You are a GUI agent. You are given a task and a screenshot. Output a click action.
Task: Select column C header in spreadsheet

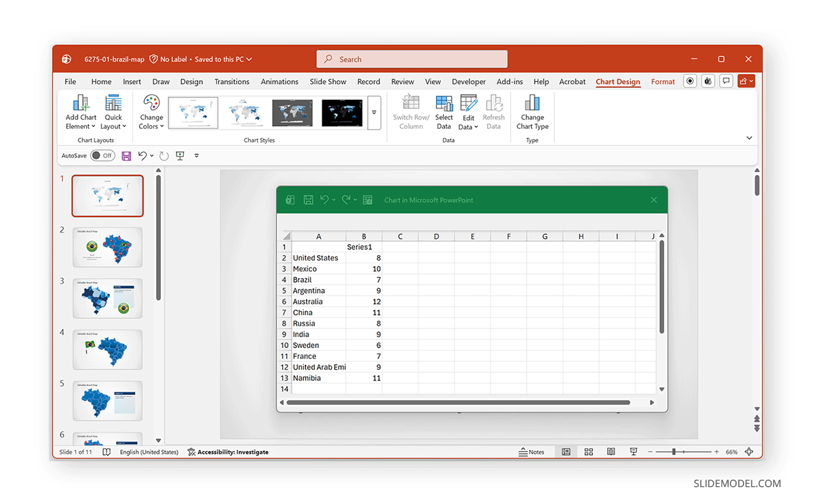[x=400, y=237]
